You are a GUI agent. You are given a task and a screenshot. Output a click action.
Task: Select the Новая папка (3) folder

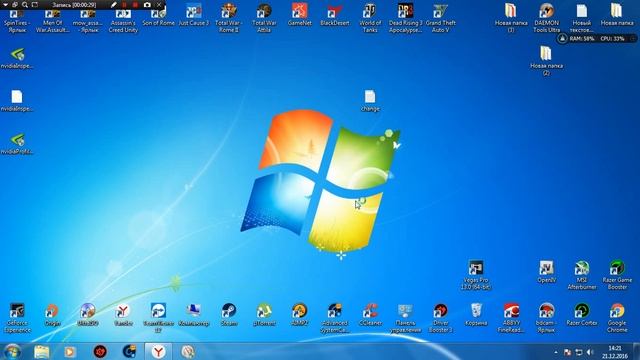point(511,18)
